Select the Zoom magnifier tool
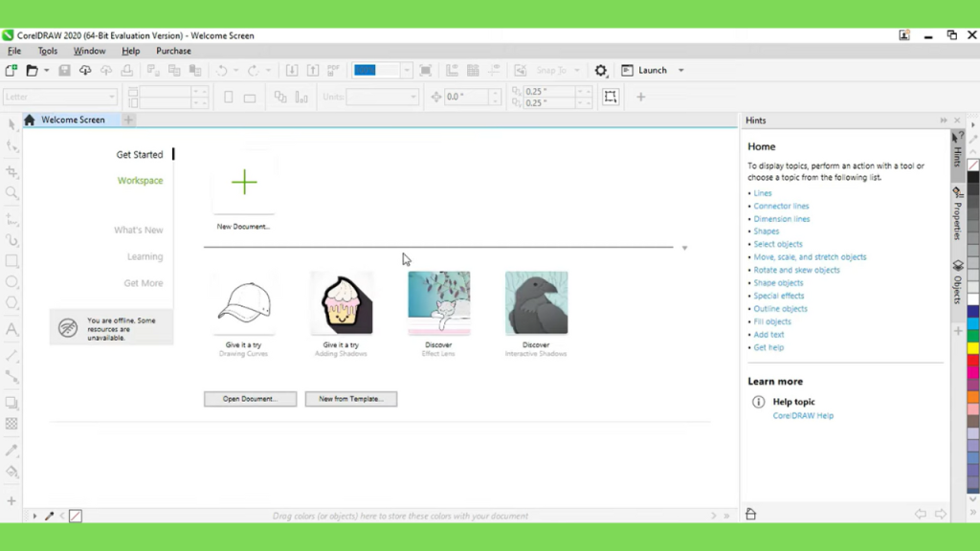This screenshot has width=980, height=551. point(11,193)
